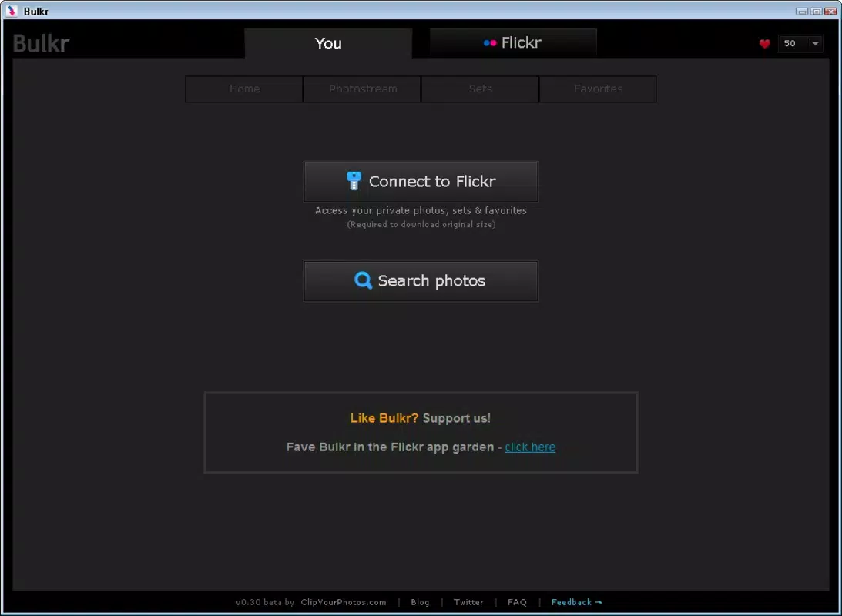Maximize the Bulkr window
Viewport: 842px width, 616px height.
point(817,12)
